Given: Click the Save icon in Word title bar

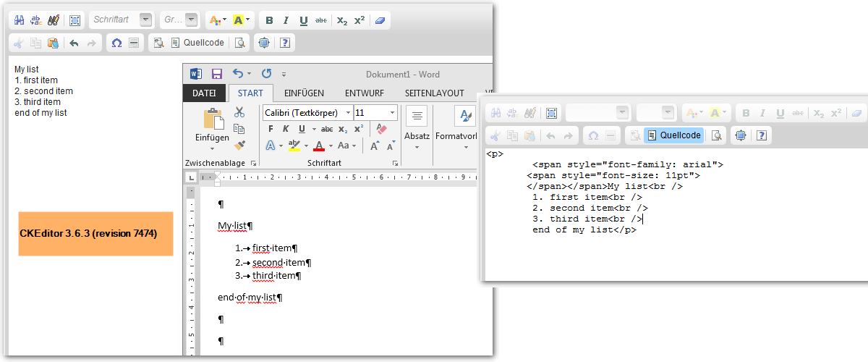Looking at the screenshot, I should (216, 74).
